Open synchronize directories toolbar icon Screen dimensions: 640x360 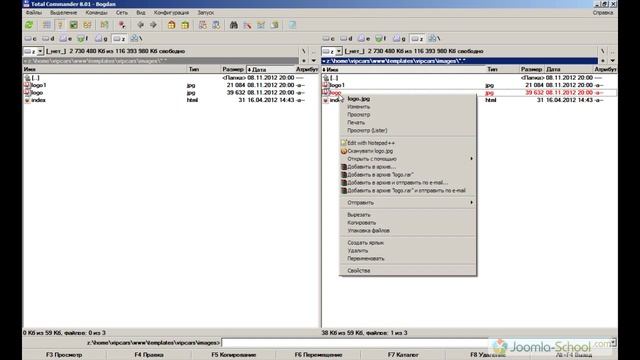point(261,25)
